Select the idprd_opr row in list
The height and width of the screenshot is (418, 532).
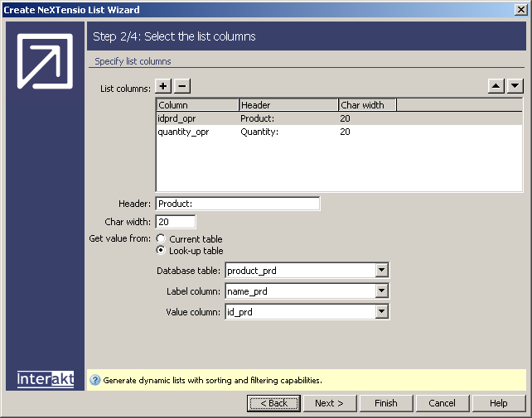click(x=177, y=118)
